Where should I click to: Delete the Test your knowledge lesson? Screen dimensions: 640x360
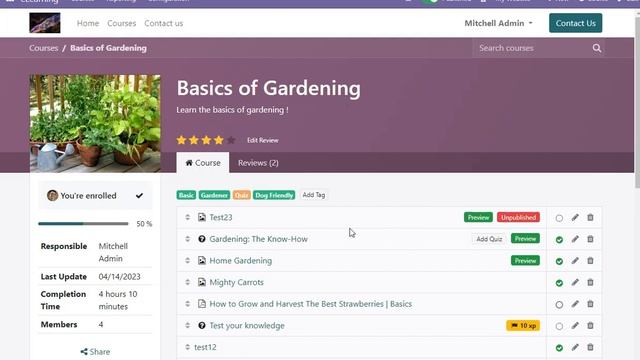pos(590,325)
